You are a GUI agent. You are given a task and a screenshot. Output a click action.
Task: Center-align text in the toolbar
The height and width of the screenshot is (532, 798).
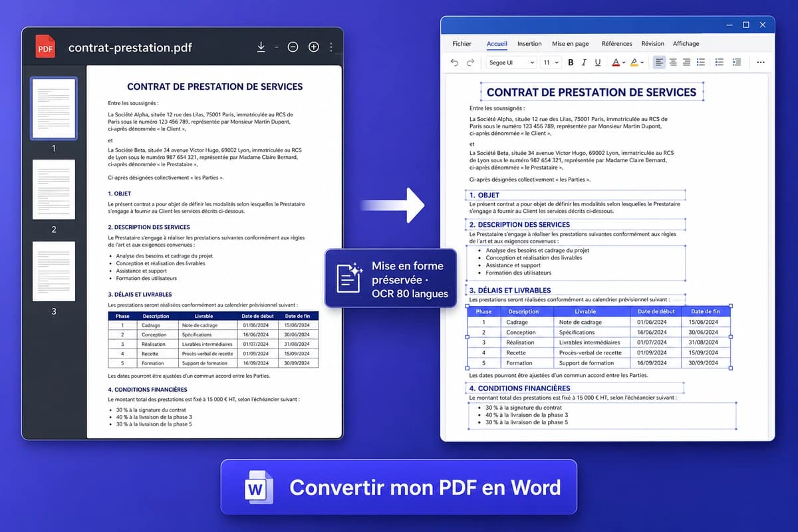(673, 63)
